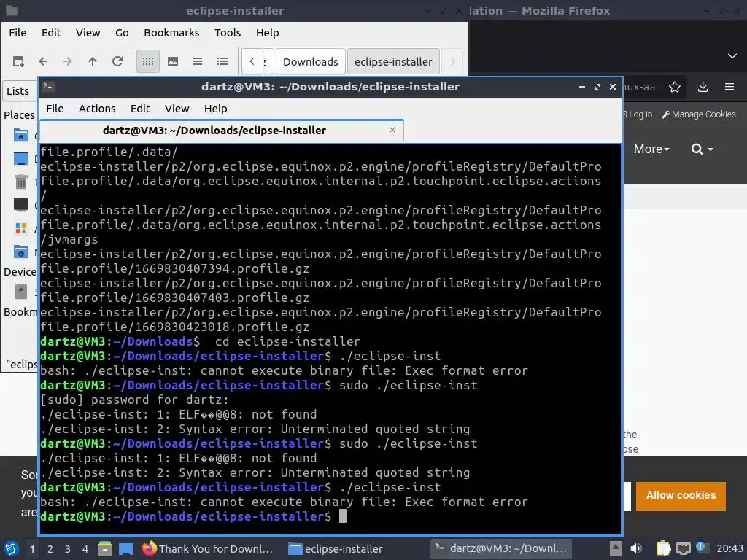This screenshot has width=747, height=560.
Task: Go forward in file manager history
Action: click(68, 61)
